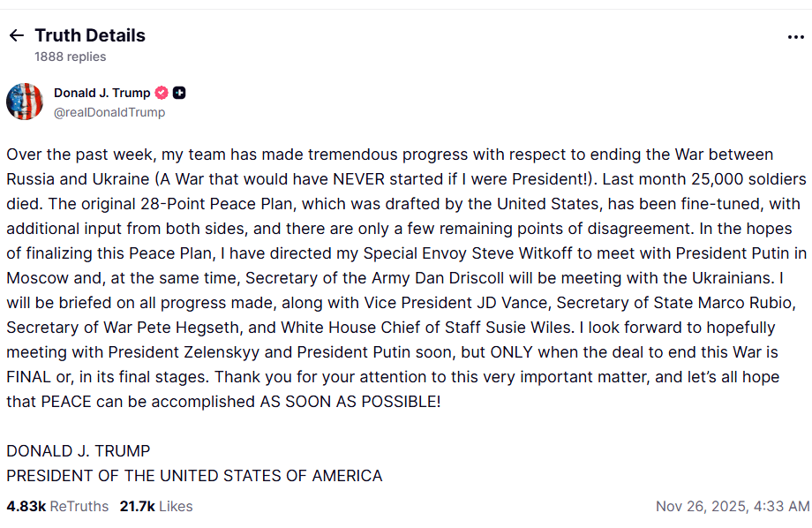Image resolution: width=812 pixels, height=528 pixels.
Task: Show the 21.7k Likes list
Action: point(156,506)
